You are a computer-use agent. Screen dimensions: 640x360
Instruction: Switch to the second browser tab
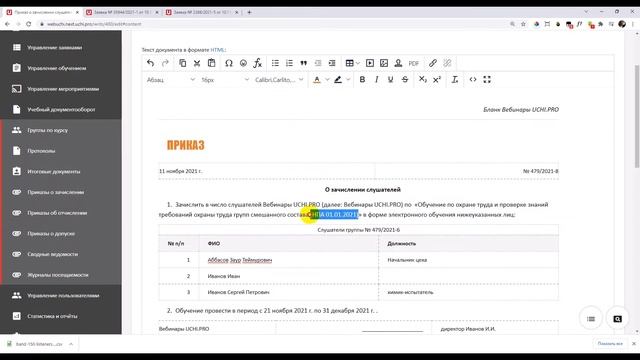[122, 12]
